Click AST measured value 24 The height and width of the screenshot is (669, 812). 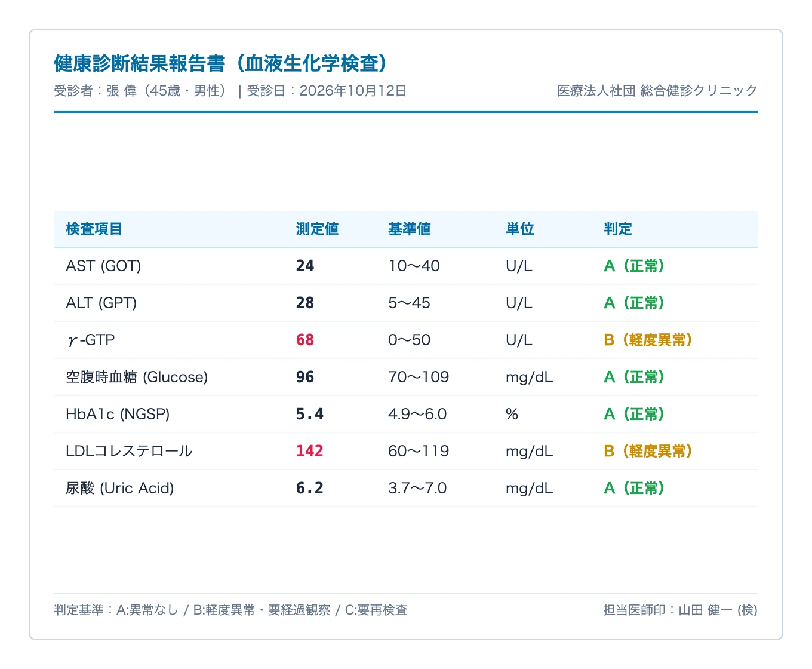click(305, 266)
